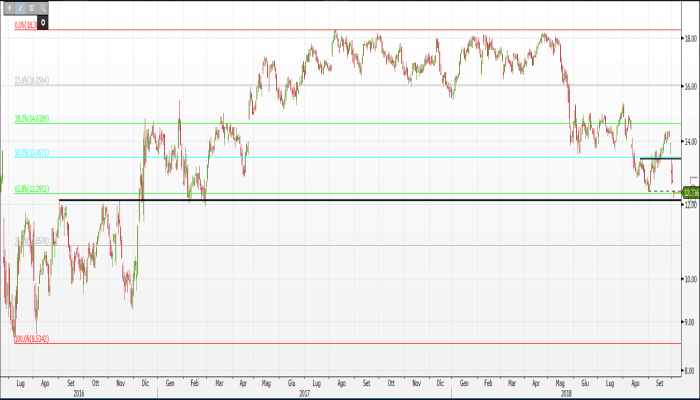Screen dimensions: 700x400
Task: Click the 38.2% Fibonacci retracement label
Action: tap(31, 118)
